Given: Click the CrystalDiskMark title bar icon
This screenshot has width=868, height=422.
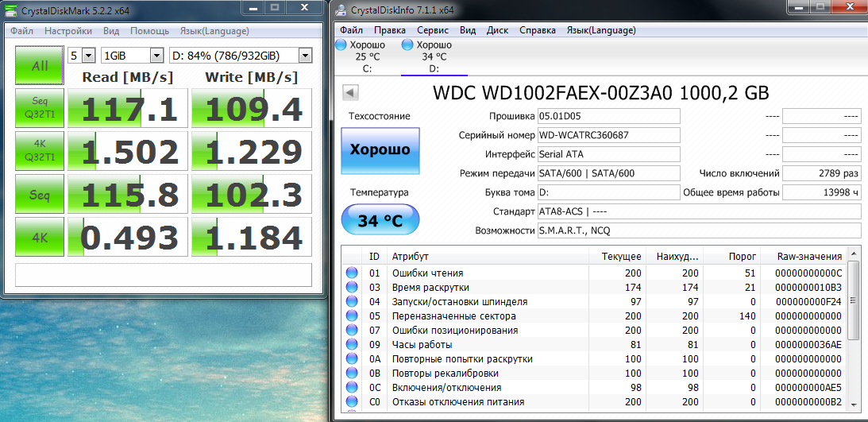Looking at the screenshot, I should point(10,10).
